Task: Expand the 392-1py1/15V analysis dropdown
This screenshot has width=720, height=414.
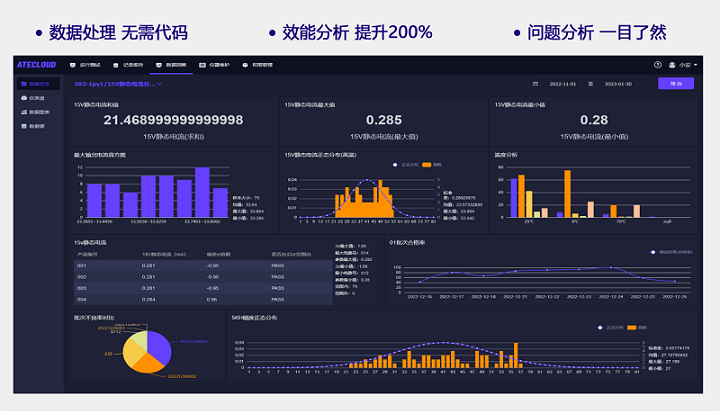Action: click(118, 84)
